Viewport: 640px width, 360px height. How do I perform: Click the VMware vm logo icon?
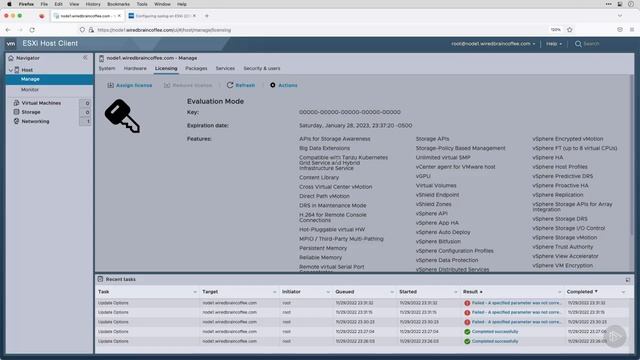(11, 44)
